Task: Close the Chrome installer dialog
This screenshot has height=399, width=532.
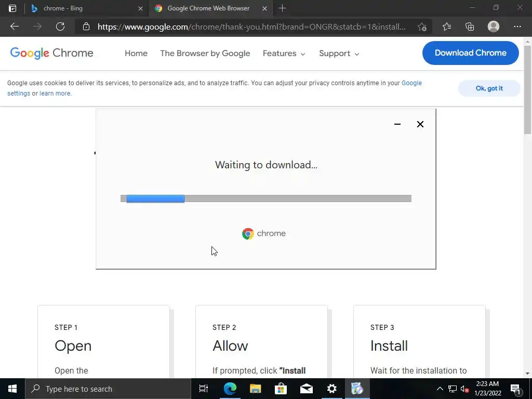Action: pyautogui.click(x=420, y=124)
